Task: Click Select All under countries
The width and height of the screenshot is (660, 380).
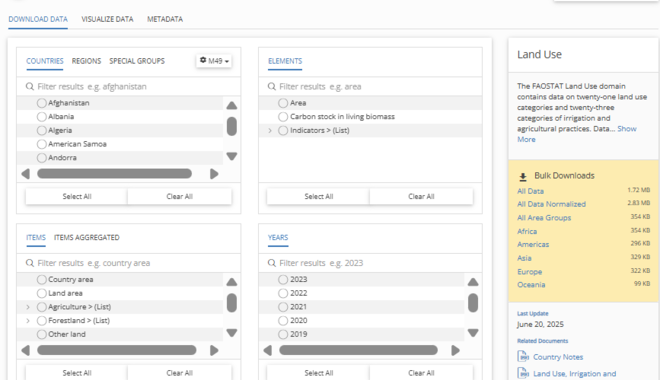Action: pos(77,196)
